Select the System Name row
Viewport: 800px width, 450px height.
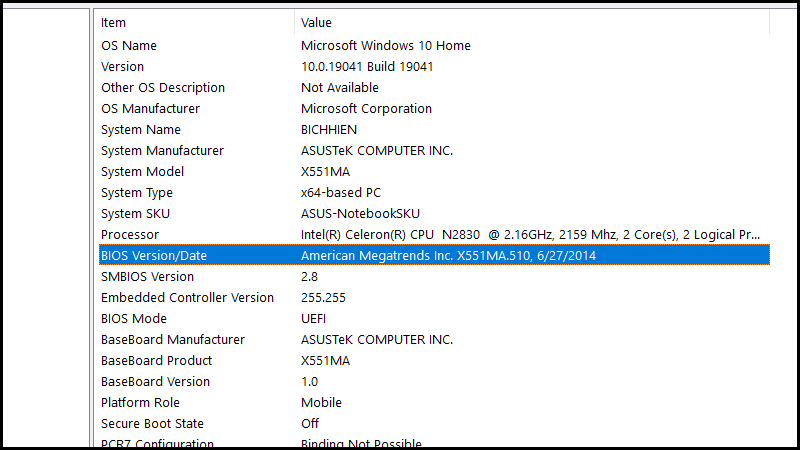(141, 129)
